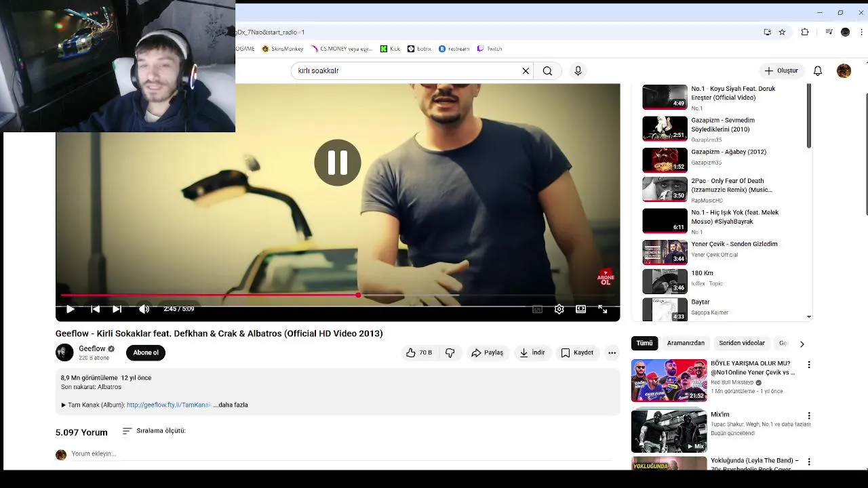This screenshot has height=488, width=868.
Task: Subscribe with the Abone ol button
Action: pos(146,352)
